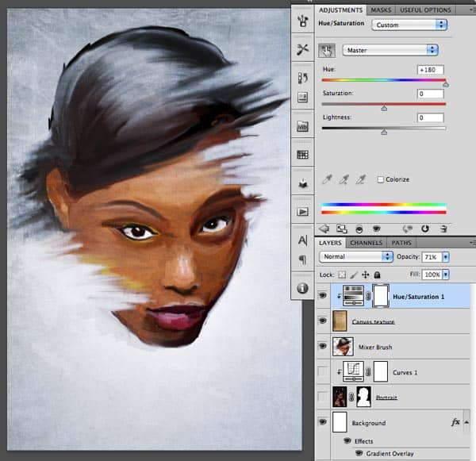This screenshot has height=461, width=476.
Task: Enable the Colorize checkbox
Action: pos(382,179)
